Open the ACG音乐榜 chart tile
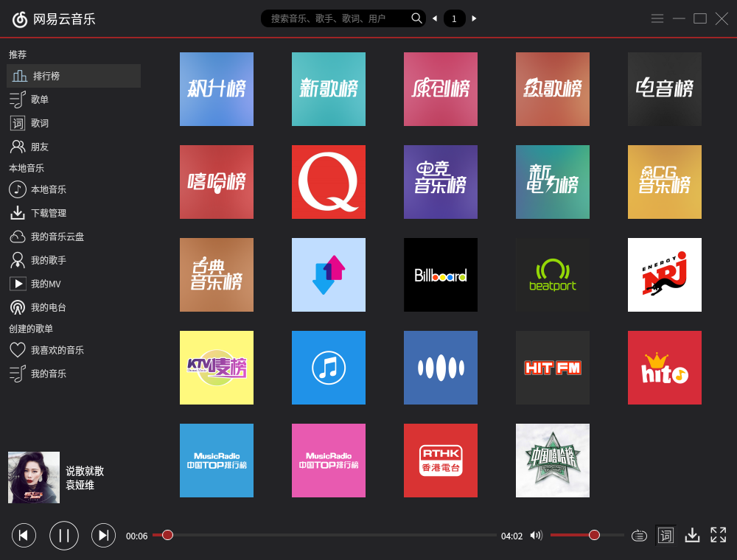Image resolution: width=737 pixels, height=560 pixels. click(x=665, y=182)
